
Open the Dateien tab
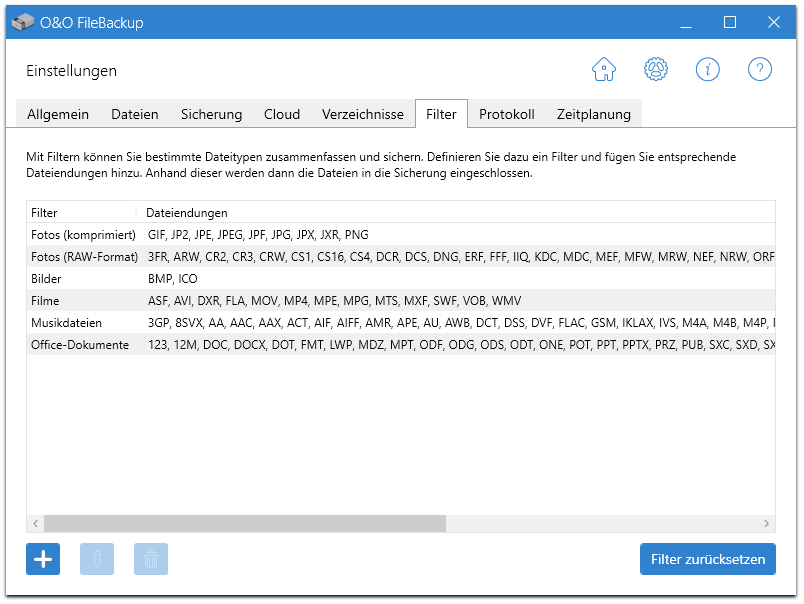pos(135,114)
